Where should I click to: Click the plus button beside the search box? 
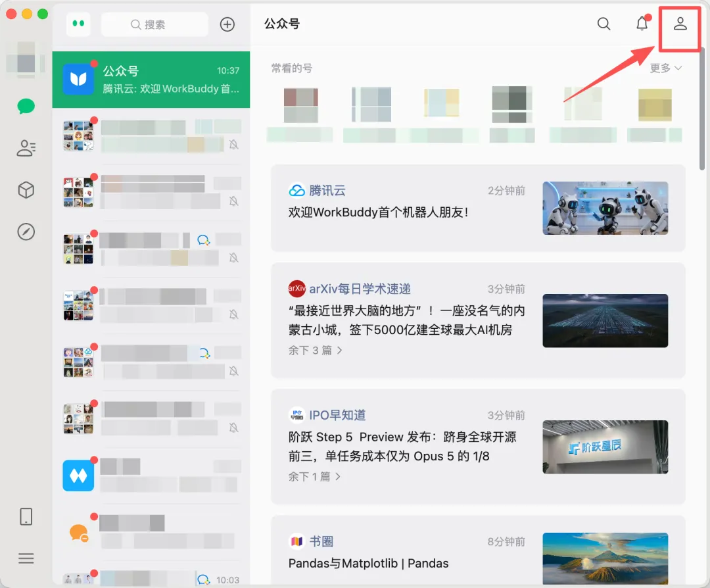[x=227, y=24]
